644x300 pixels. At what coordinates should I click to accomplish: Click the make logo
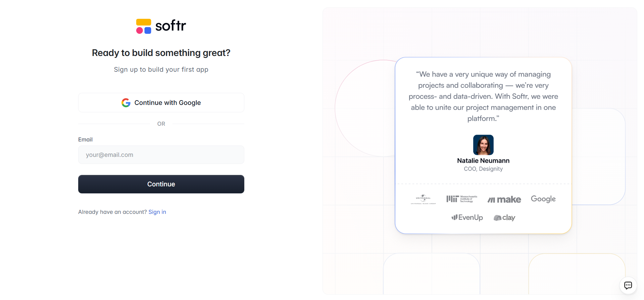tap(504, 199)
